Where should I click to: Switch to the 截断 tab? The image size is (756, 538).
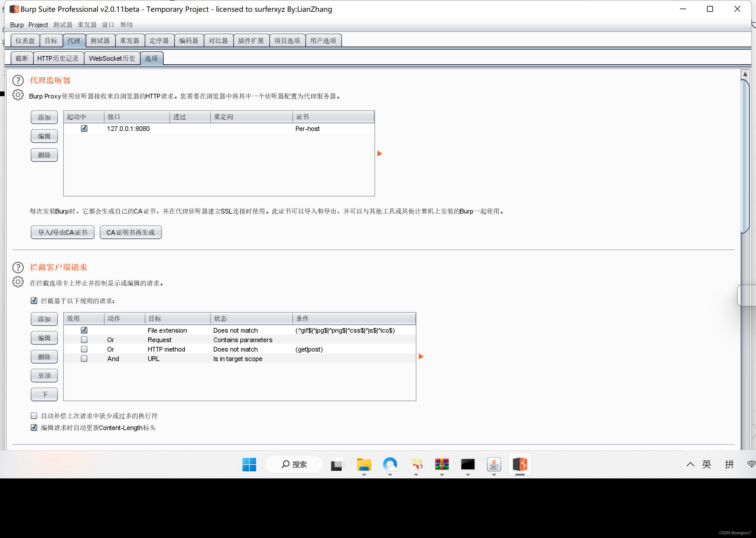pos(22,58)
